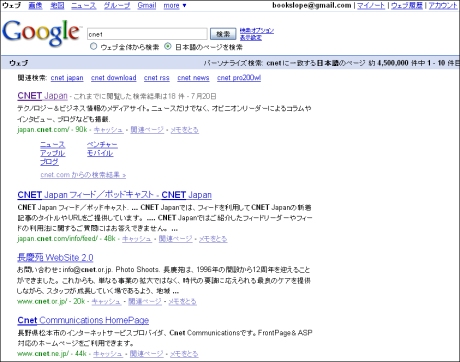Expand 'cnet.com からの検索結果 »' link
The height and width of the screenshot is (362, 460).
tap(83, 175)
